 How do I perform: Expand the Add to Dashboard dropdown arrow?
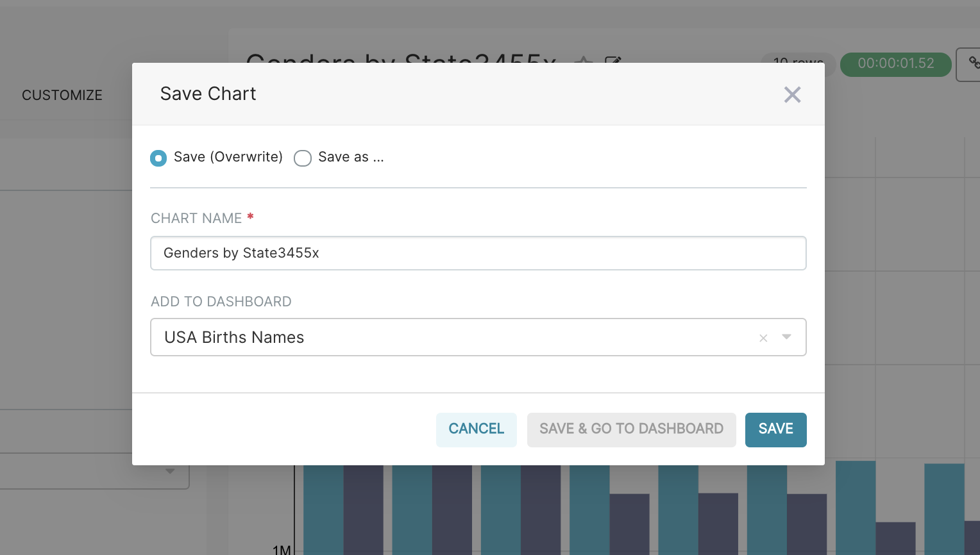(x=786, y=337)
